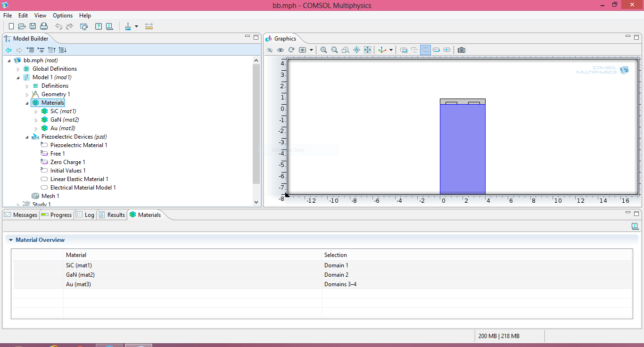Image resolution: width=644 pixels, height=347 pixels.
Task: Expand the Definitions node
Action: pos(27,86)
